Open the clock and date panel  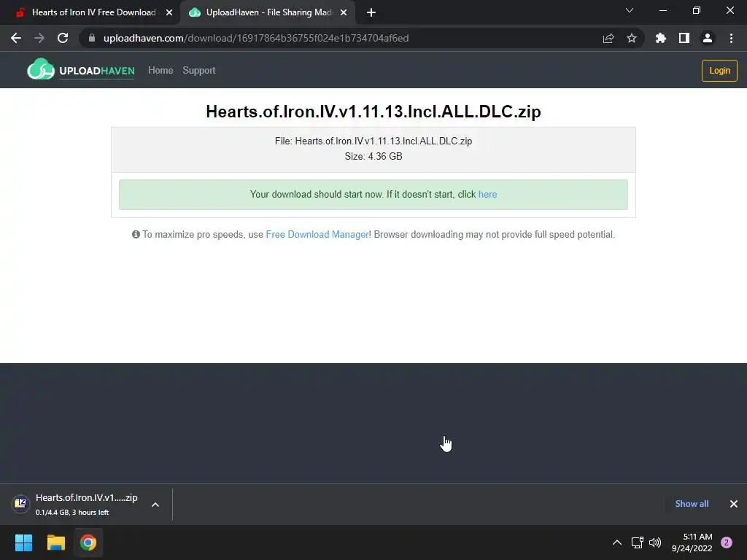tap(692, 542)
